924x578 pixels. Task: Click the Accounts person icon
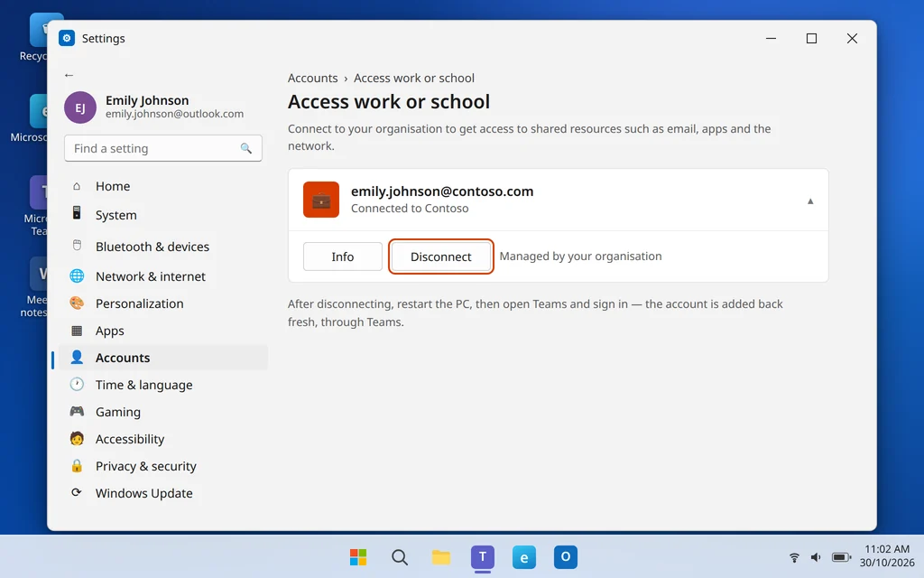77,357
